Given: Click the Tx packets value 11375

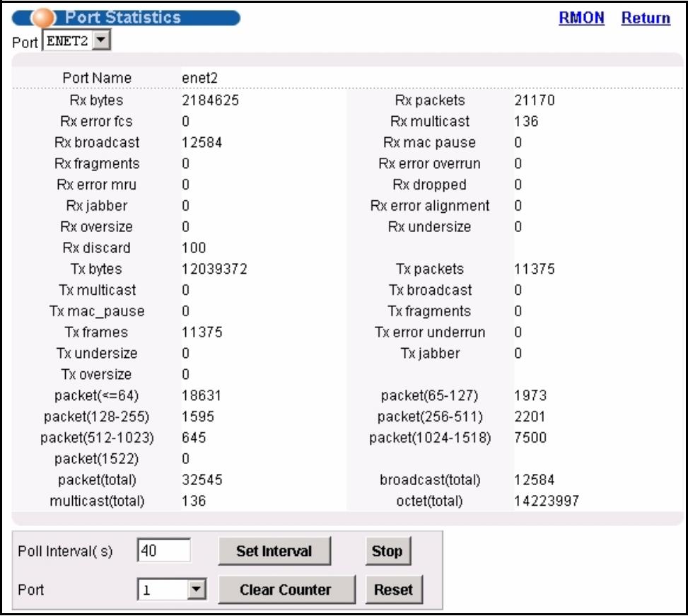Looking at the screenshot, I should [x=535, y=269].
